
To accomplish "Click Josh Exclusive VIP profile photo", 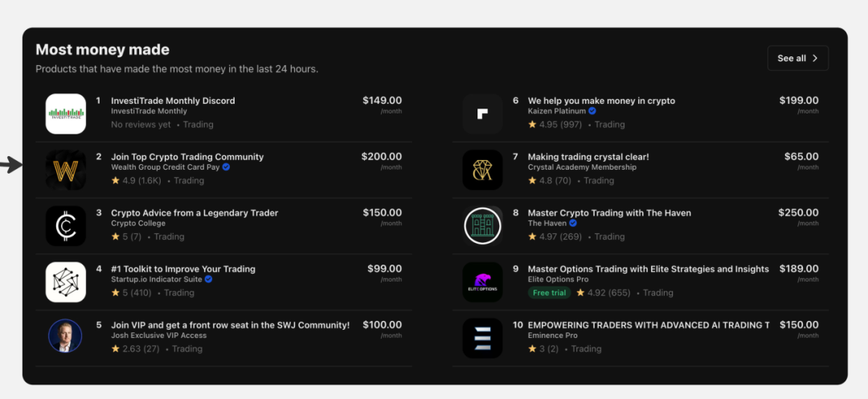I will click(66, 338).
